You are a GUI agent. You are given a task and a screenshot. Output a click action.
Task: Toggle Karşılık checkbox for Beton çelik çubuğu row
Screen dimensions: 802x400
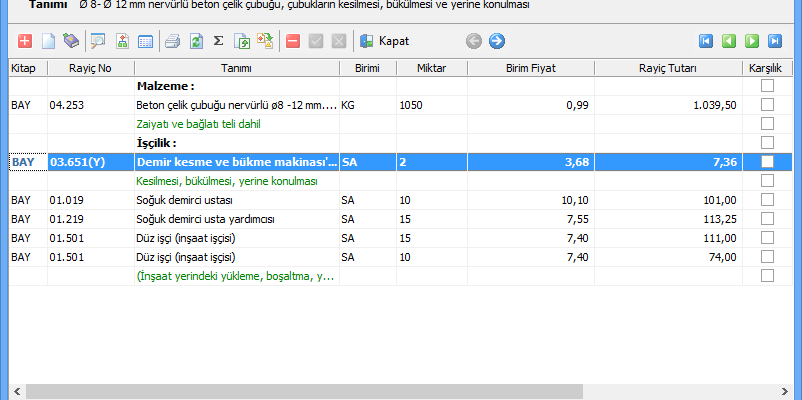(x=767, y=105)
